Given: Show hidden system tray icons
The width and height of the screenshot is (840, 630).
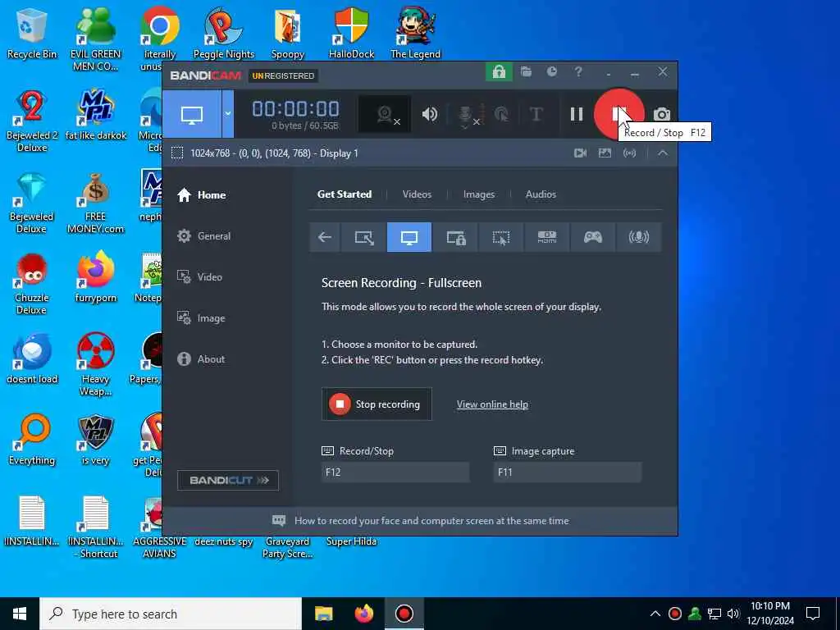Looking at the screenshot, I should coord(655,614).
